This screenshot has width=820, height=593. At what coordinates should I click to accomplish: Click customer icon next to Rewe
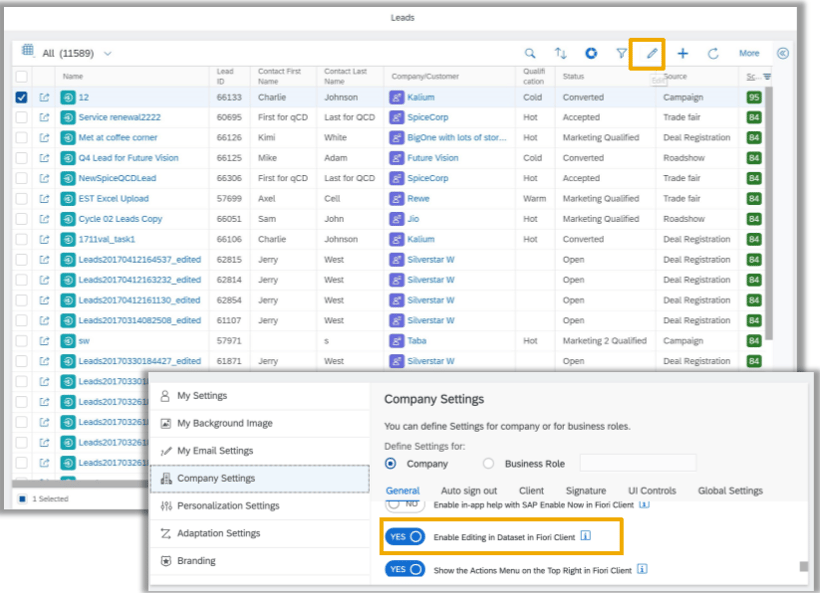click(396, 199)
